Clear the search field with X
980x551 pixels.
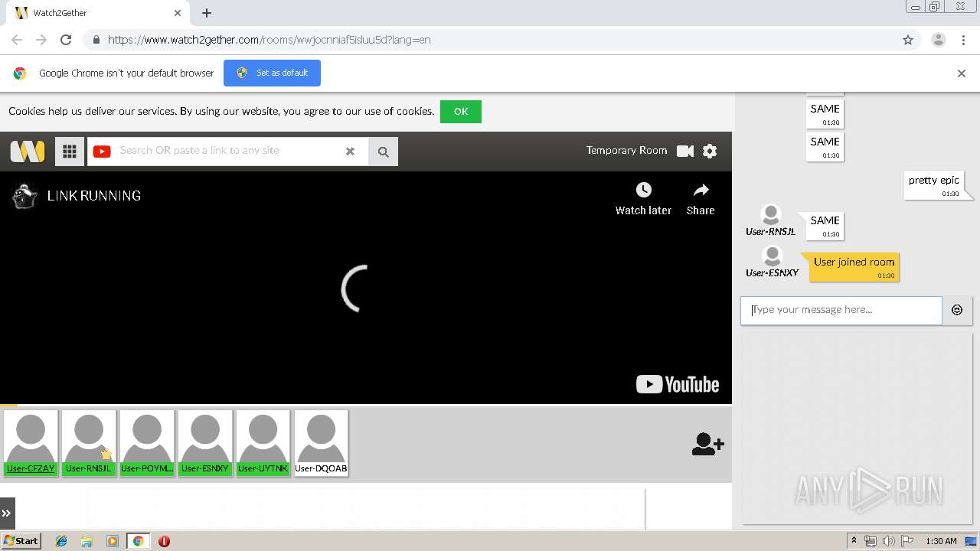[350, 152]
